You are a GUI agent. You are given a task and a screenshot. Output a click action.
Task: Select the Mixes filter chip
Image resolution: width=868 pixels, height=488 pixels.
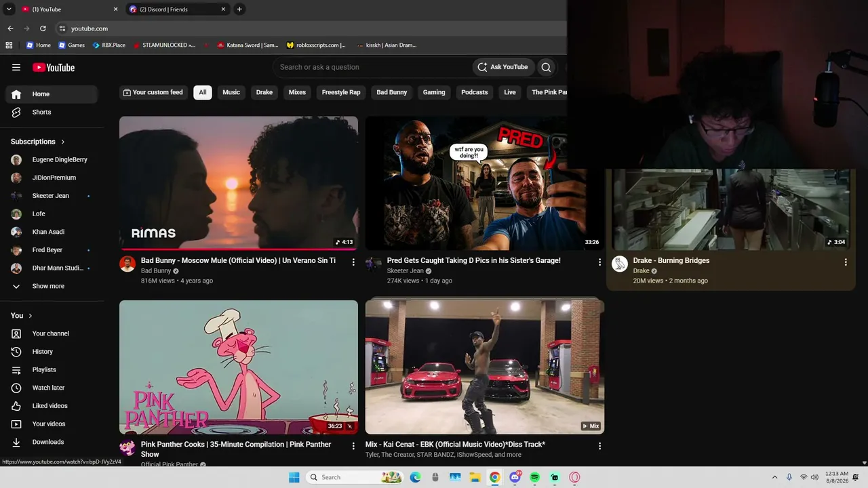pos(297,92)
